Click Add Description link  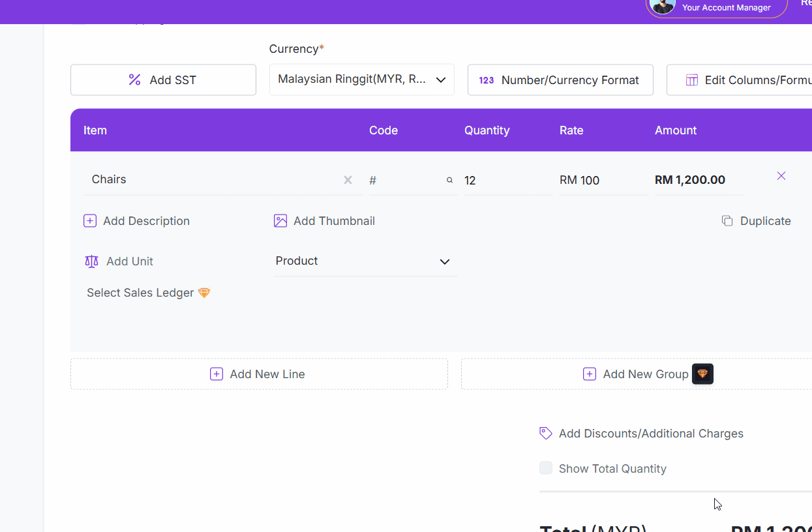tap(146, 221)
